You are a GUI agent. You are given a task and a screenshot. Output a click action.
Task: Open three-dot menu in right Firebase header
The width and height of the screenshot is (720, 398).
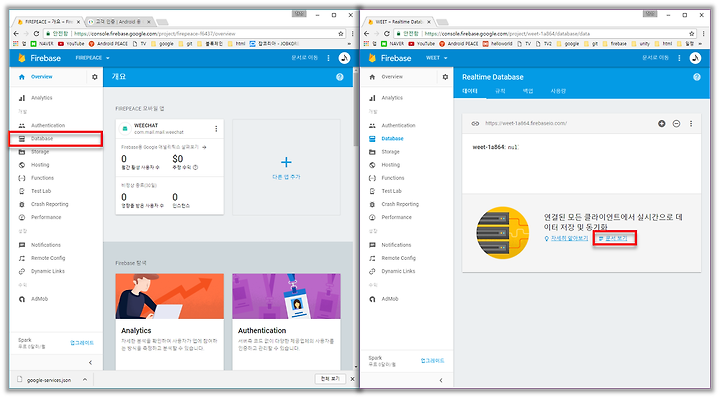coord(679,58)
